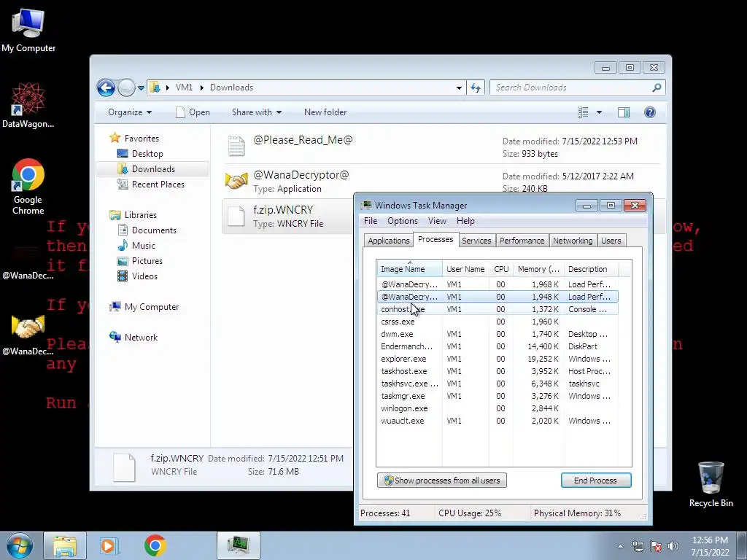
Task: Switch to the Services tab
Action: (x=476, y=241)
